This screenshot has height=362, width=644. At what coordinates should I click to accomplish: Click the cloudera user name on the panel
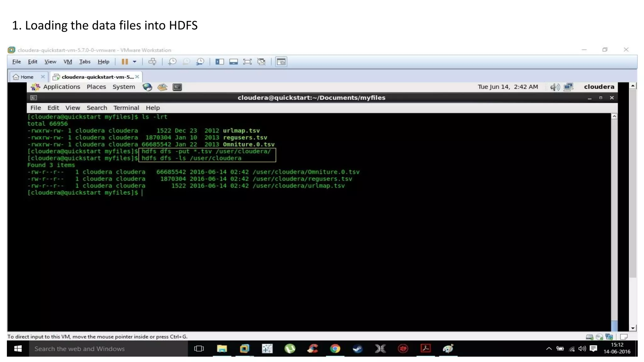coord(599,87)
